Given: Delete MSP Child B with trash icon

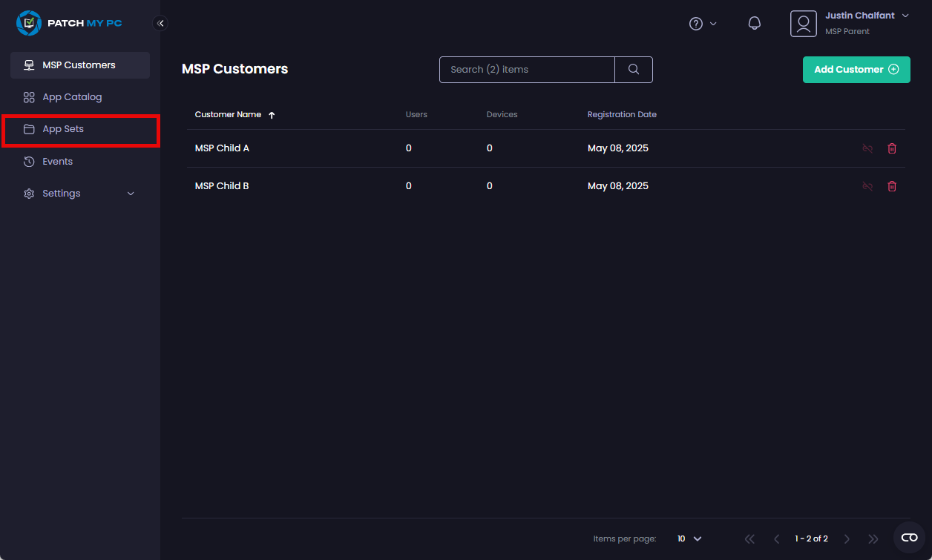Looking at the screenshot, I should (x=892, y=186).
